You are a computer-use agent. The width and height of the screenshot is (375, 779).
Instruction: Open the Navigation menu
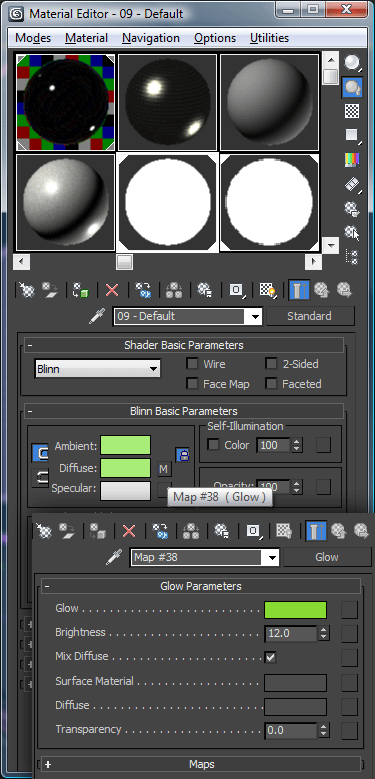[x=151, y=38]
